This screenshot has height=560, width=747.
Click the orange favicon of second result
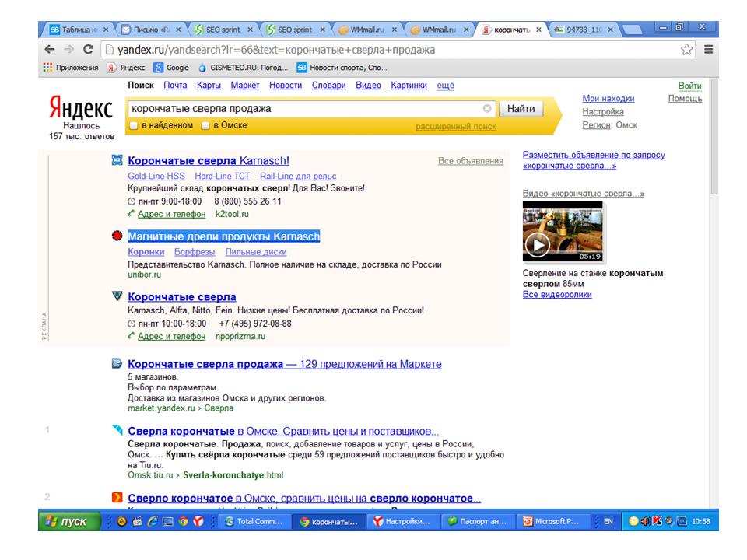tap(117, 498)
